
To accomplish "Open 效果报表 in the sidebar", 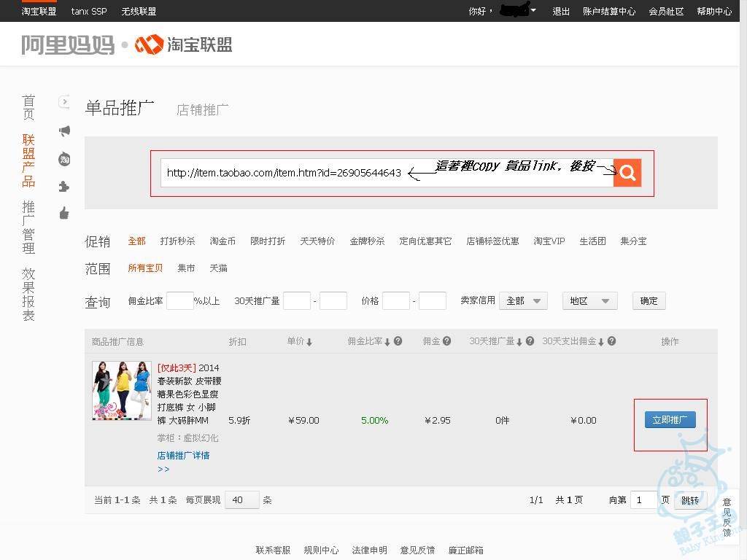I will click(x=28, y=295).
